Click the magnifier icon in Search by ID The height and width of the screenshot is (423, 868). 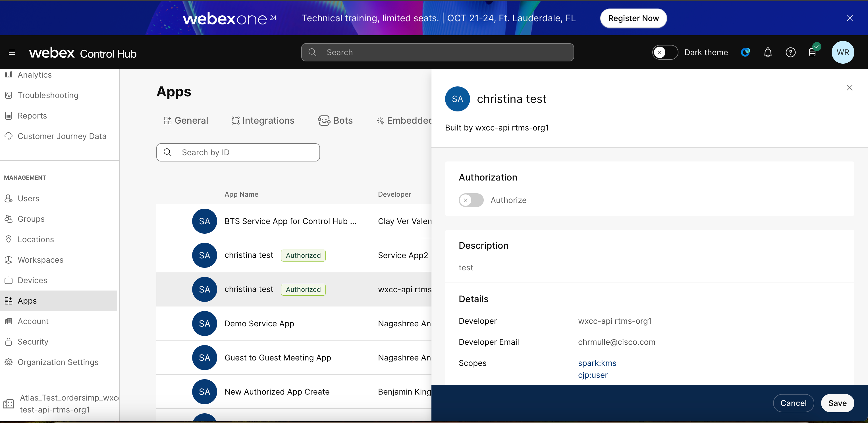(x=167, y=152)
